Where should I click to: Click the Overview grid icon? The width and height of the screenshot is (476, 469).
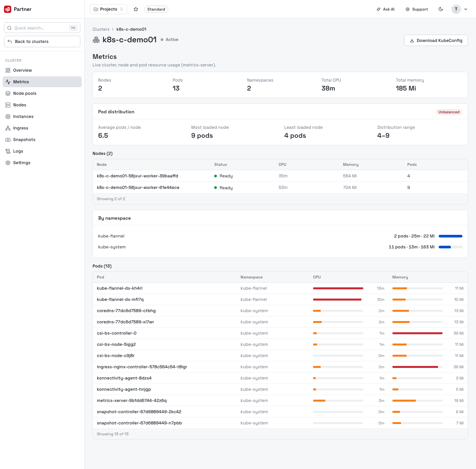8,70
